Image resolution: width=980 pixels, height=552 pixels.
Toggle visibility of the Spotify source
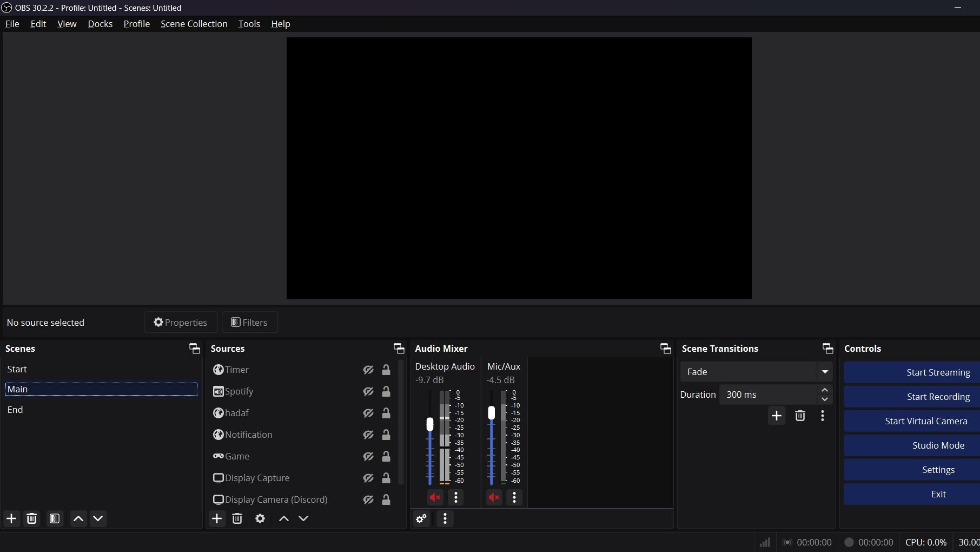tap(368, 391)
